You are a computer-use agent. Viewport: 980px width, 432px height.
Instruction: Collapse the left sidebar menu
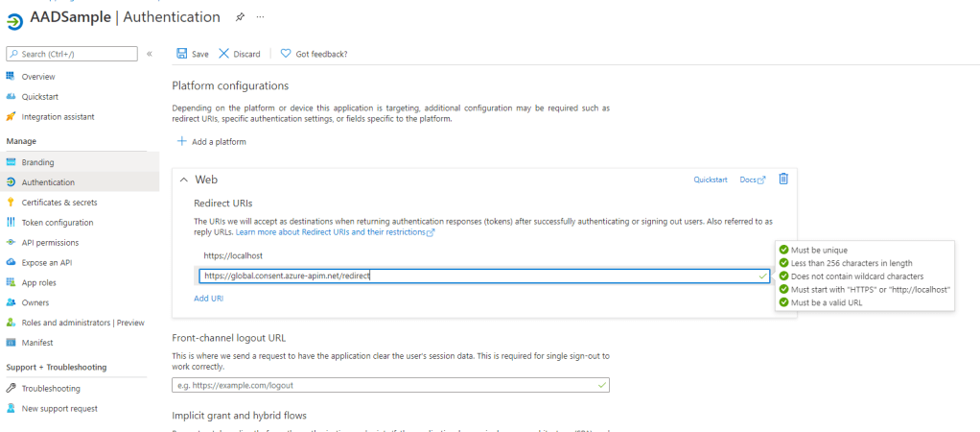pyautogui.click(x=150, y=54)
